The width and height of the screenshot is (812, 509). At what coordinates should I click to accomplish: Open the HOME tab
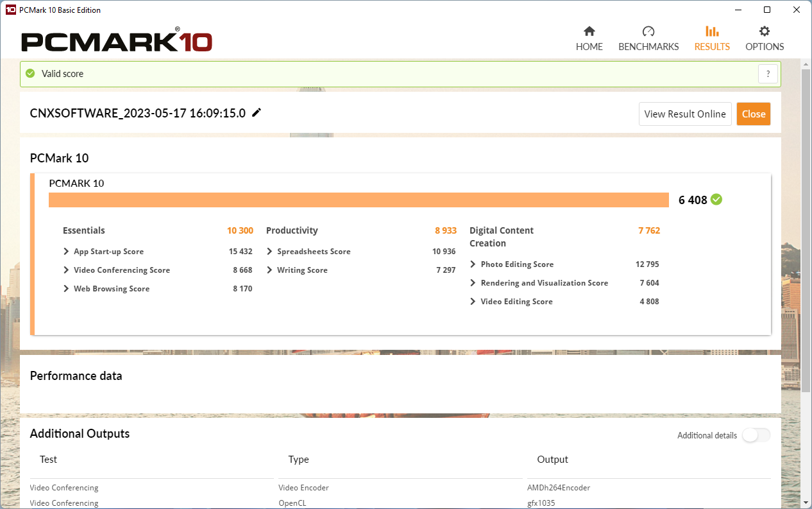589,39
